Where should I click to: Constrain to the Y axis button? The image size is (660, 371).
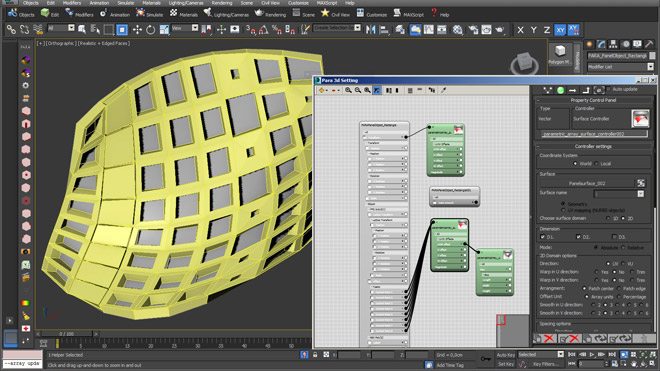click(533, 30)
